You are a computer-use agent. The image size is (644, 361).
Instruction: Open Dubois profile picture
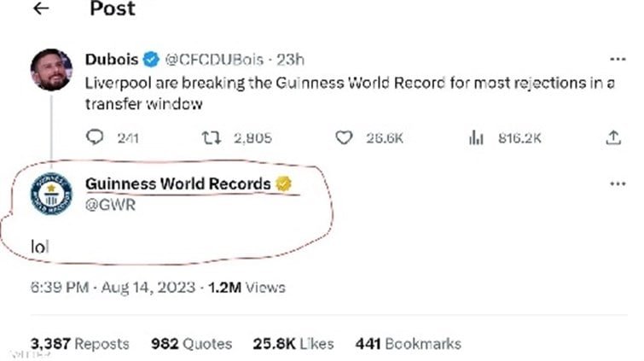click(x=51, y=70)
